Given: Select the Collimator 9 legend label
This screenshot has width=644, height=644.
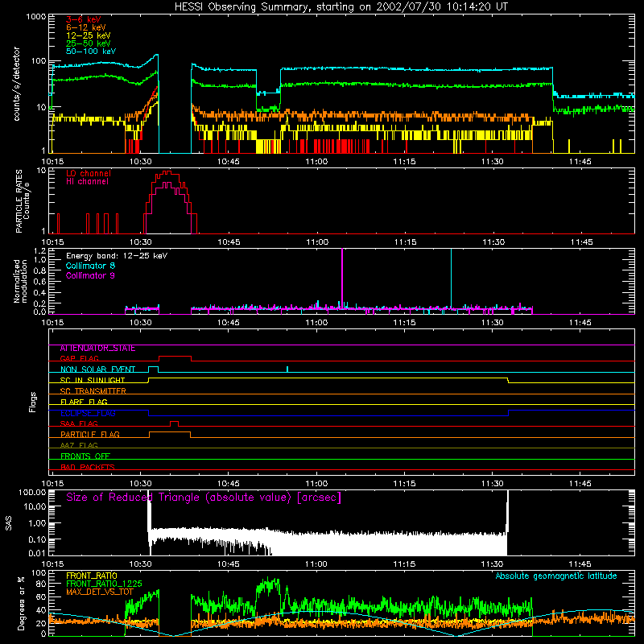Looking at the screenshot, I should pyautogui.click(x=90, y=275).
